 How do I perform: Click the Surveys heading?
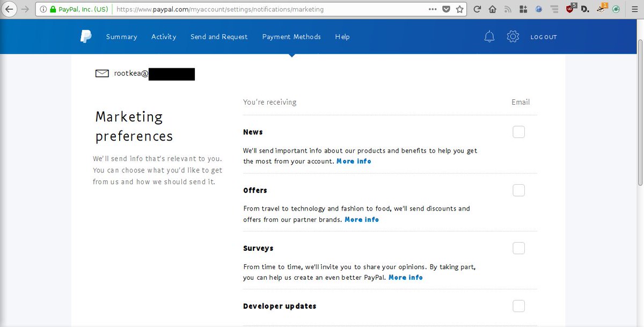tap(258, 248)
